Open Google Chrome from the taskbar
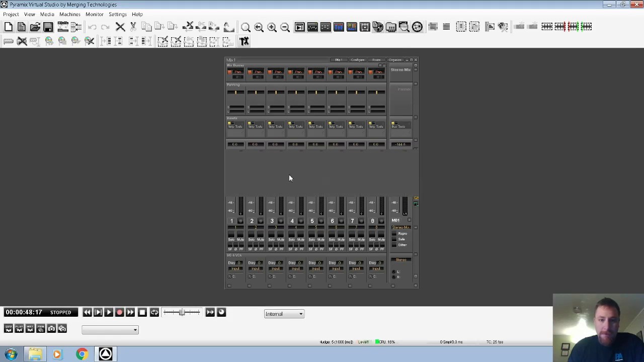The image size is (644, 362). coord(82,354)
